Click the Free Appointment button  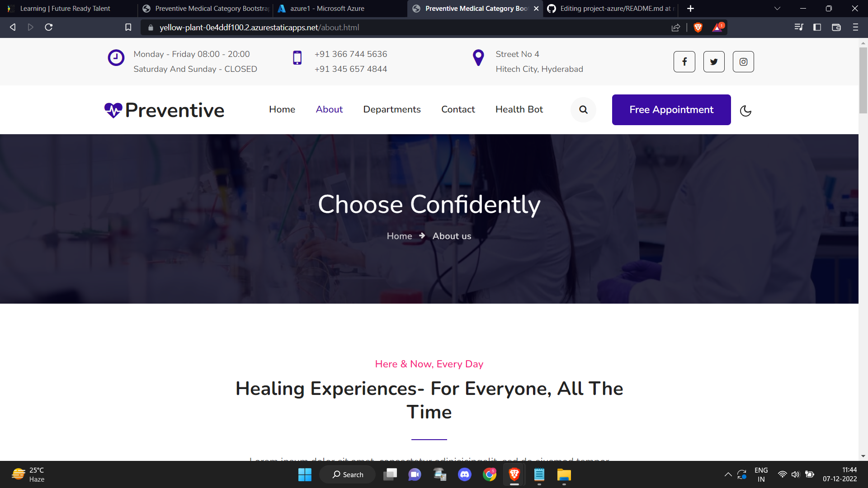671,110
